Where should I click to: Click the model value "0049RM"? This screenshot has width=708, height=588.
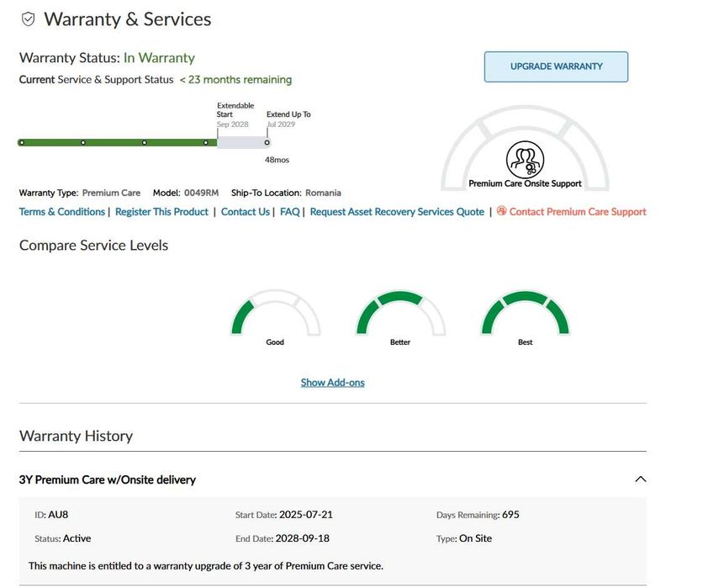pos(201,193)
